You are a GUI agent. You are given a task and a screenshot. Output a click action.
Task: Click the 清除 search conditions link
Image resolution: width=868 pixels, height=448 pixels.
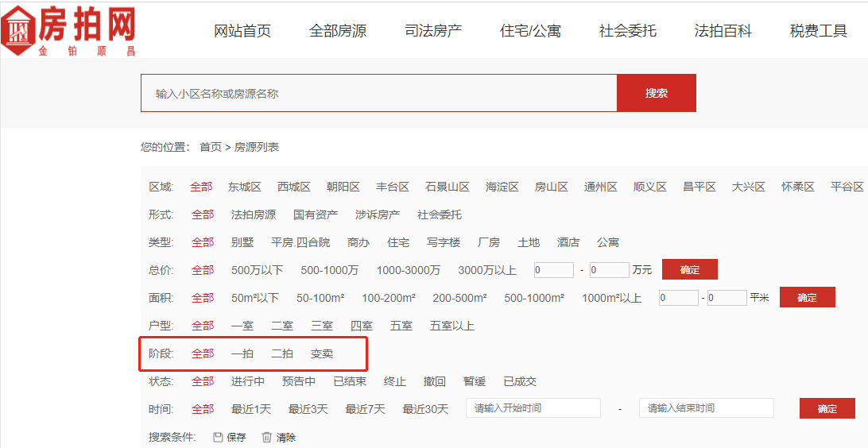click(285, 438)
